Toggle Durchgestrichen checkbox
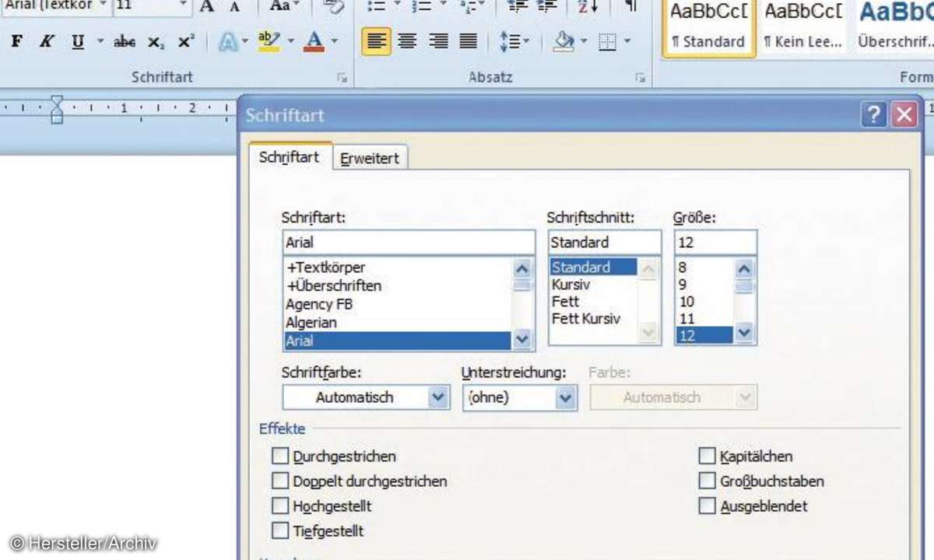Screen dimensions: 934x560 pos(280,457)
